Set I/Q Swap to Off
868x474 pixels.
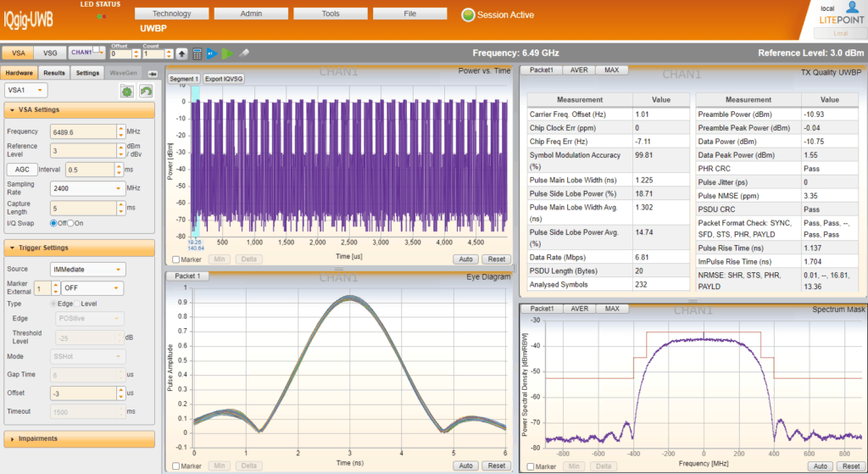point(53,223)
